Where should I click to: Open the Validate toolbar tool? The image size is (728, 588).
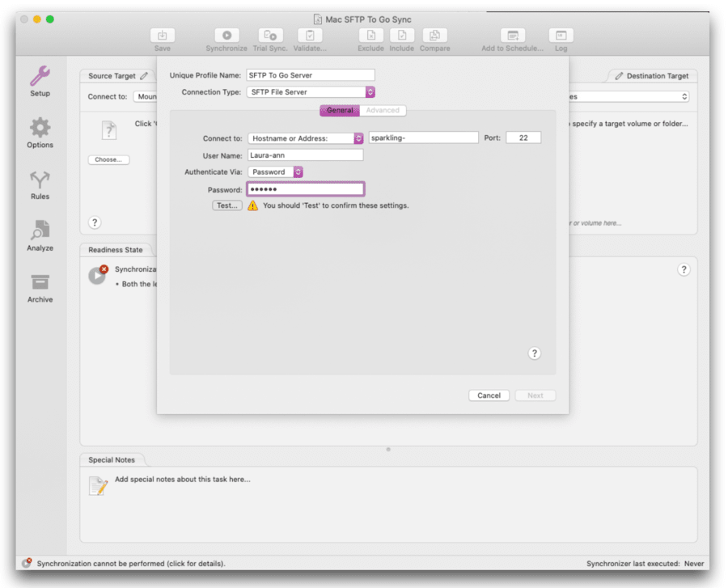(x=310, y=36)
